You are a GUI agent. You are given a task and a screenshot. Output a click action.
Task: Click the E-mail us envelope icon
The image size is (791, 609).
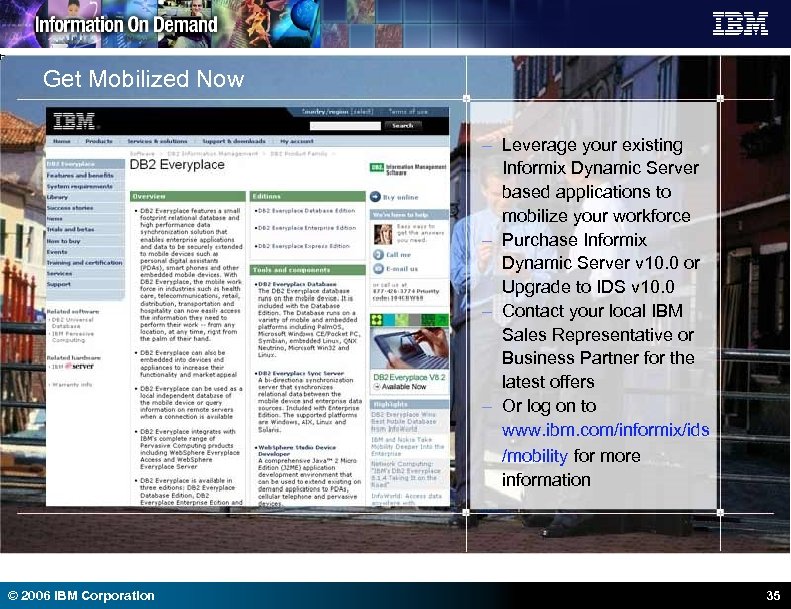[x=378, y=269]
